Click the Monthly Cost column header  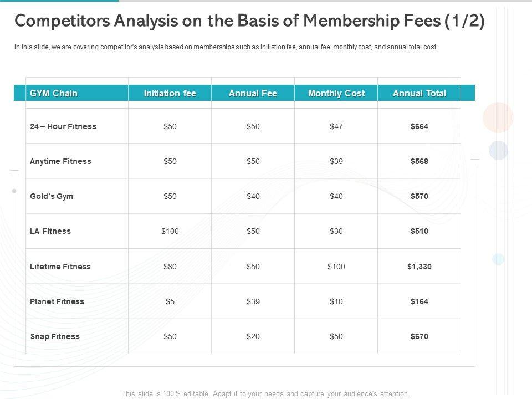(x=336, y=93)
